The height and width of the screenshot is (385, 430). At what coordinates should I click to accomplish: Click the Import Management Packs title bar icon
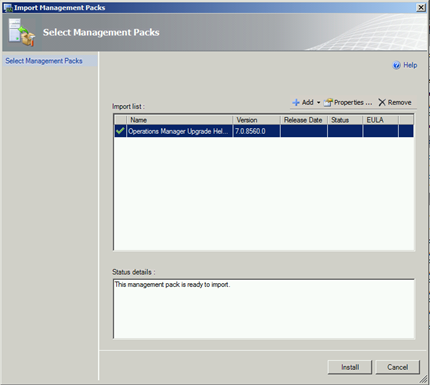(8, 7)
